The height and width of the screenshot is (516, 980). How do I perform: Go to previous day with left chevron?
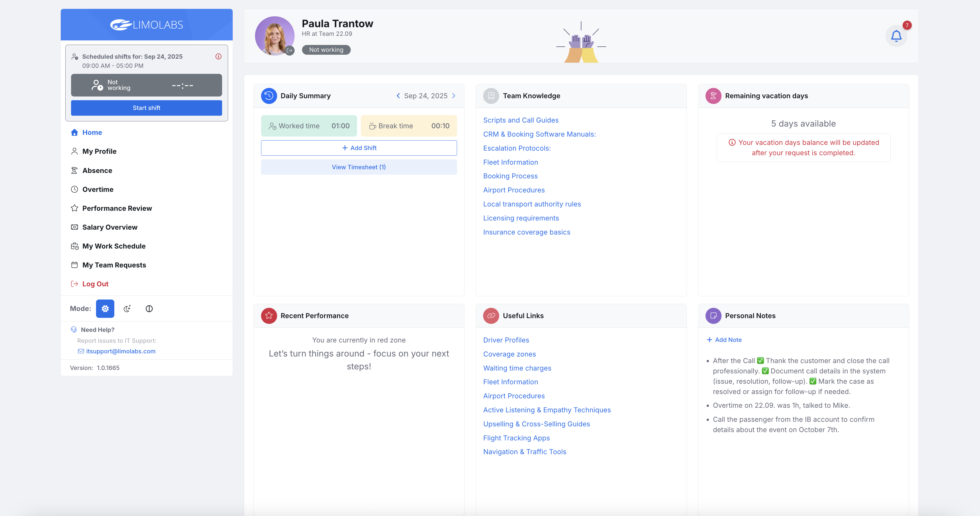[398, 95]
